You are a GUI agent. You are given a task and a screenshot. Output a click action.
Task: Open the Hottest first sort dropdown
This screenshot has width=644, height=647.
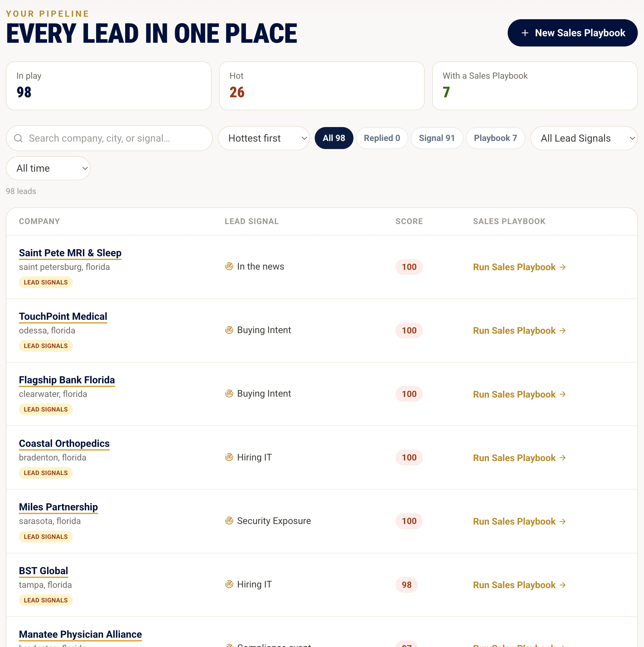(263, 138)
